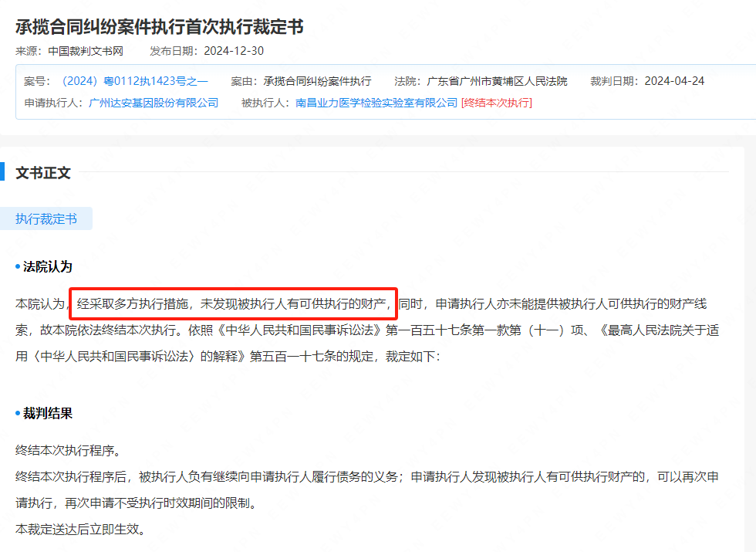
Task: Click the 法院认为 subsection heading
Action: pos(48,266)
